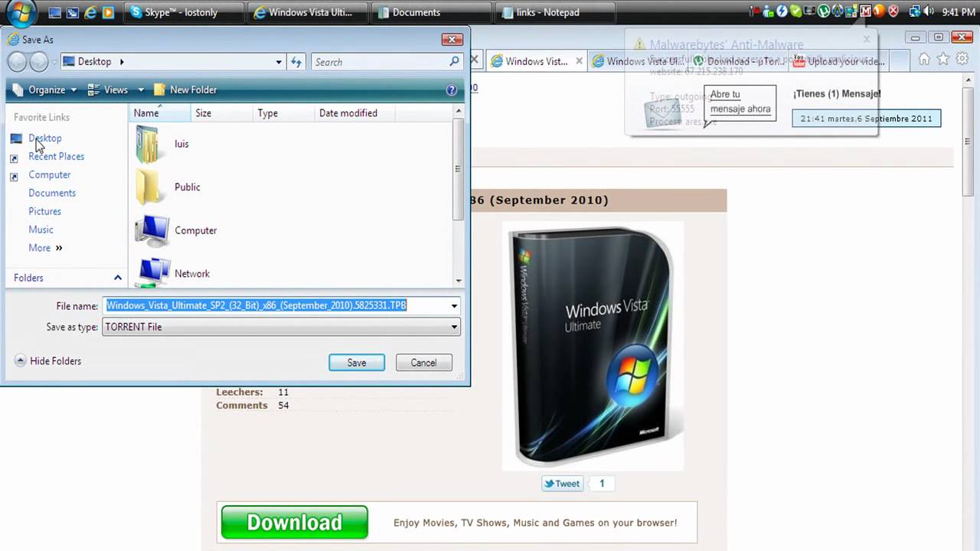Click Malwarebytes tray icon

pos(865,11)
